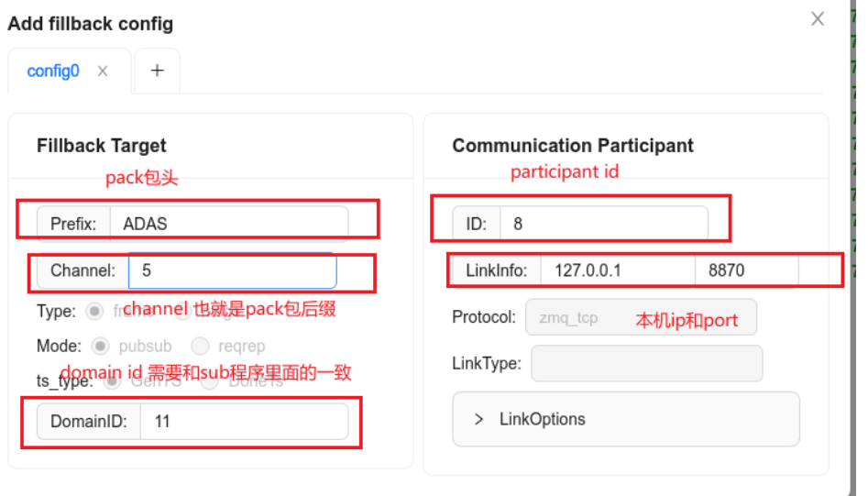The width and height of the screenshot is (868, 496).
Task: Focus the Channel input field
Action: coord(232,270)
